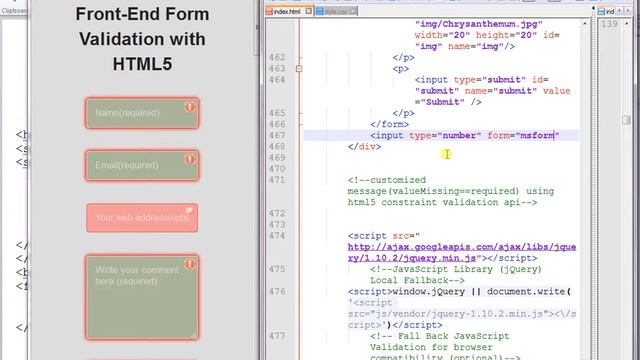Click 'img/Chrysanthemum.jpg' text in code
Viewport: 640px width, 360px height.
click(478, 24)
